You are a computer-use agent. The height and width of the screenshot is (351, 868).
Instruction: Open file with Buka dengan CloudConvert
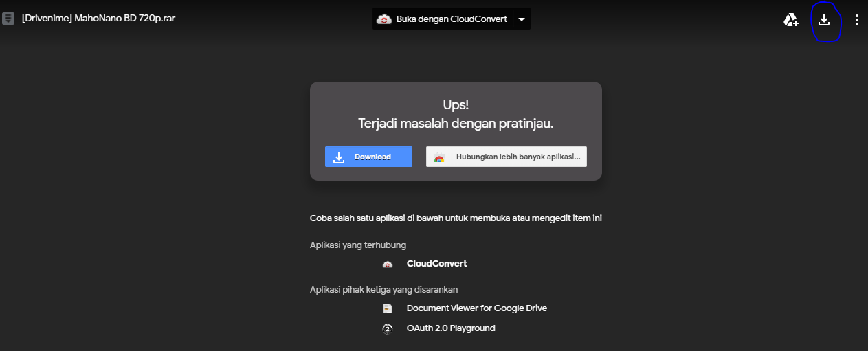443,19
